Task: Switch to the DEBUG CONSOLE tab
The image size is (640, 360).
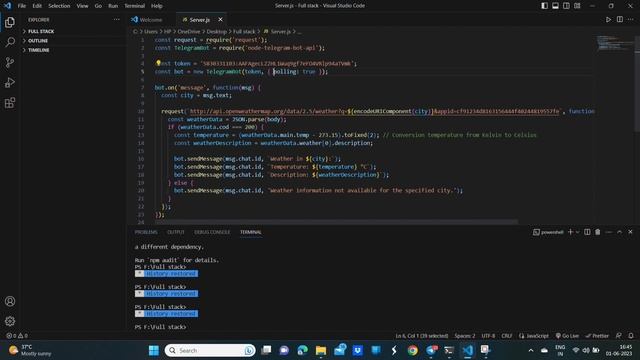Action: coord(212,232)
